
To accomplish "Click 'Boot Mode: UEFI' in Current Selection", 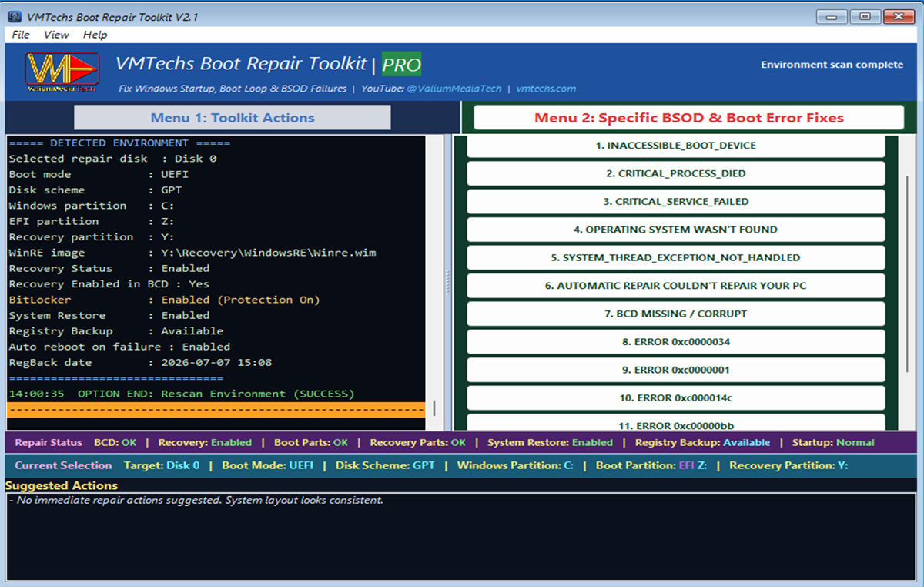I will click(x=268, y=465).
